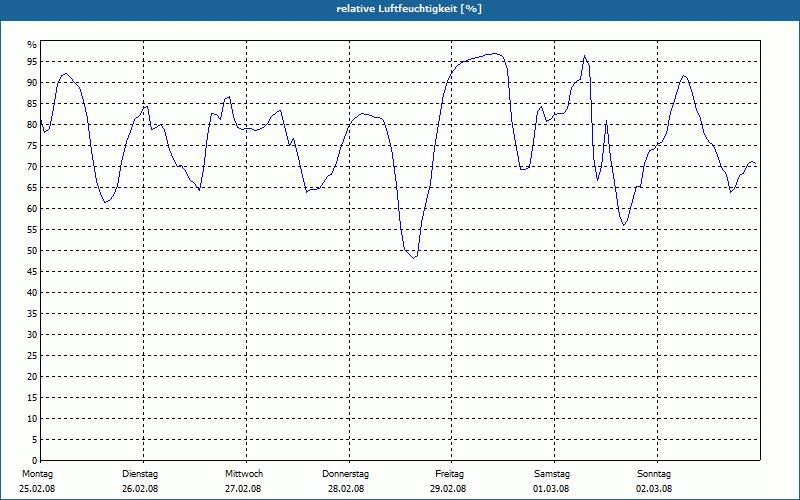
Task: Click the chart title 'relative Luftfeuchtigkeit [%]'
Action: (x=409, y=9)
